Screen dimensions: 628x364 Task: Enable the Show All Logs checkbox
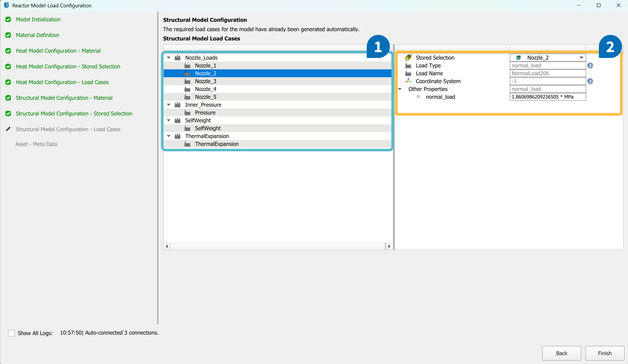pos(11,333)
